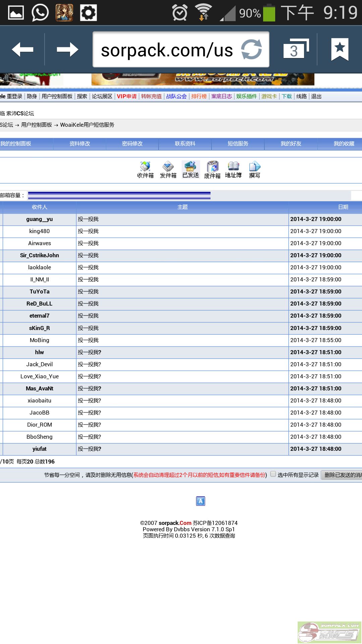Check the select all displayed records checkbox
The image size is (362, 644).
click(x=273, y=474)
